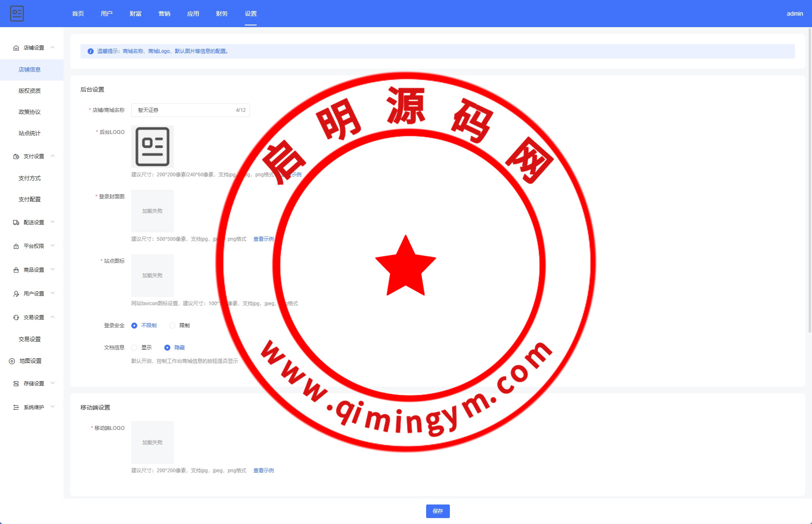Viewport: 812px width, 524px height.
Task: Click the blue 保存 button
Action: click(438, 511)
